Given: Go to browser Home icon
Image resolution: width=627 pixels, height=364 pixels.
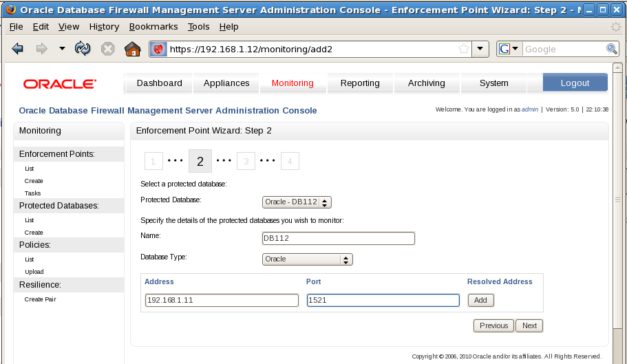Looking at the screenshot, I should pos(132,49).
